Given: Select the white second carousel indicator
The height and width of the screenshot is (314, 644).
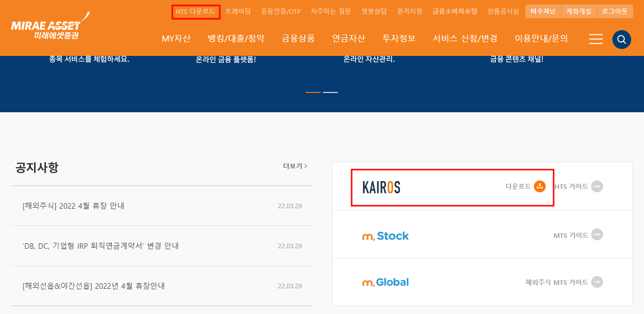Looking at the screenshot, I should tap(330, 92).
